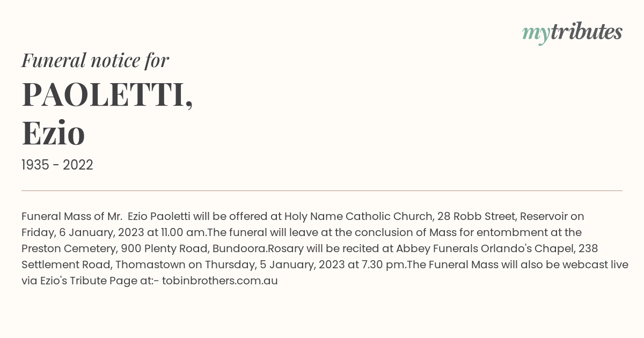Click the 'Funeral notice for' heading
Screen dimensions: 644x338
(x=96, y=60)
